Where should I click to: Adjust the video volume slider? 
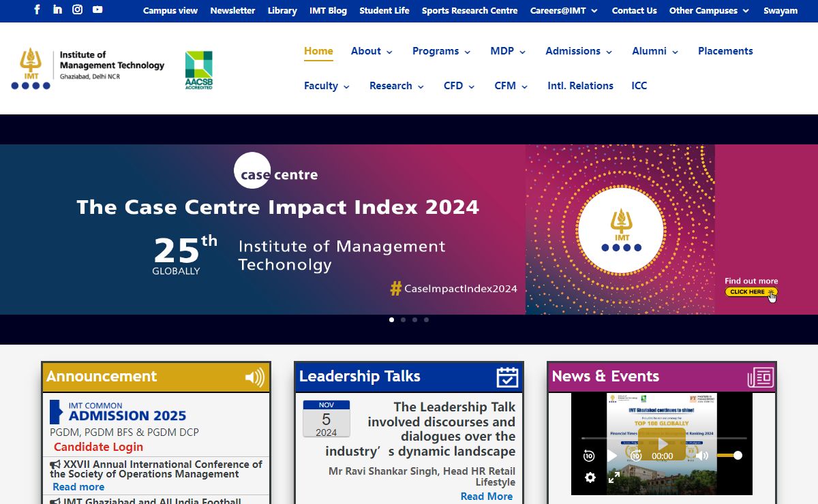[x=728, y=456]
